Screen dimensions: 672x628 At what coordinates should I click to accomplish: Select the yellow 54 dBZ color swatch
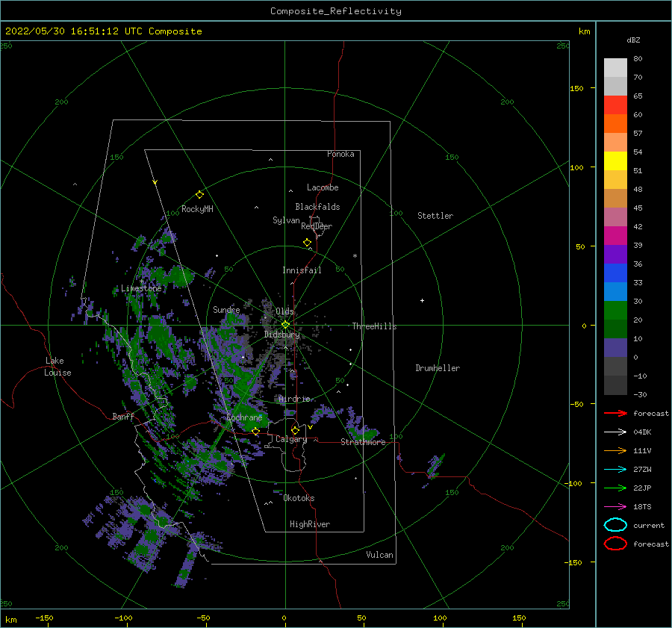tap(615, 161)
